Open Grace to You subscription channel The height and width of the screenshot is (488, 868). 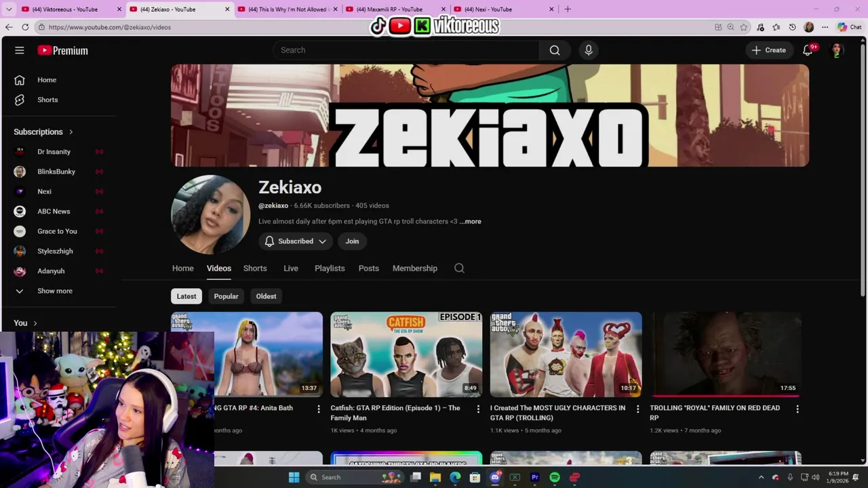point(58,231)
